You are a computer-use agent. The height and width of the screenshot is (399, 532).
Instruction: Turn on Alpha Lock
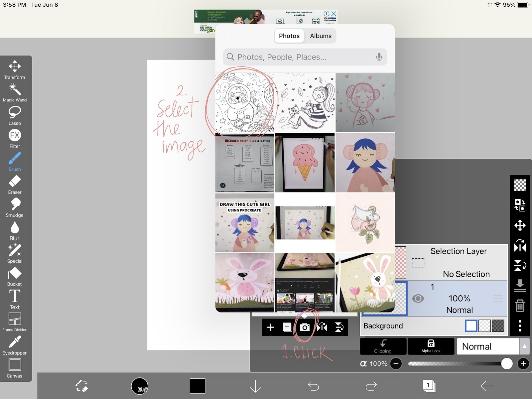(x=431, y=346)
